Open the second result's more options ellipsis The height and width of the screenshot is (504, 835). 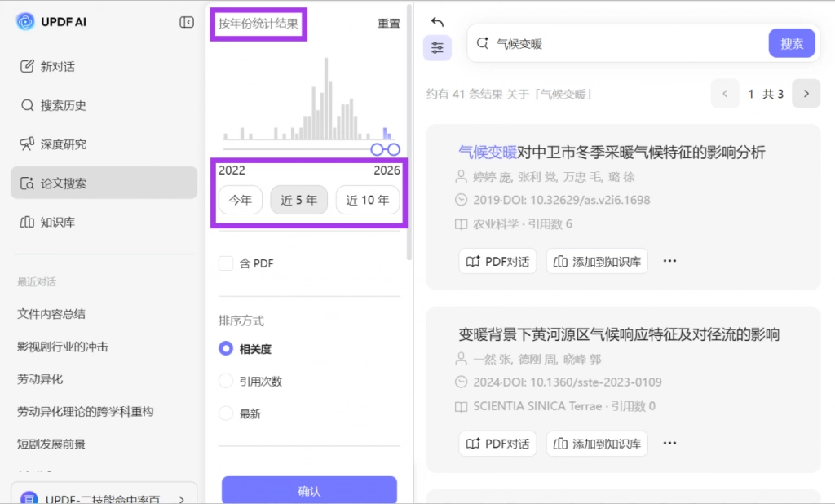(670, 444)
